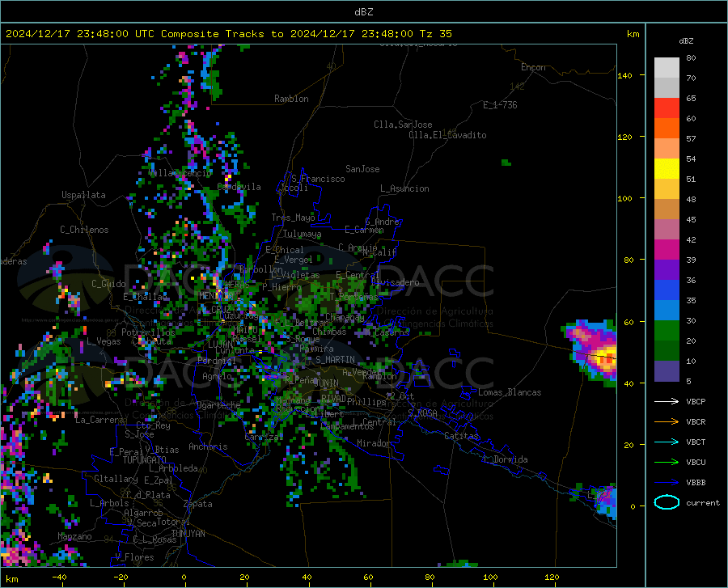Click the 'Anchoris' map label
Viewport: 728px width, 588px height.
point(208,446)
